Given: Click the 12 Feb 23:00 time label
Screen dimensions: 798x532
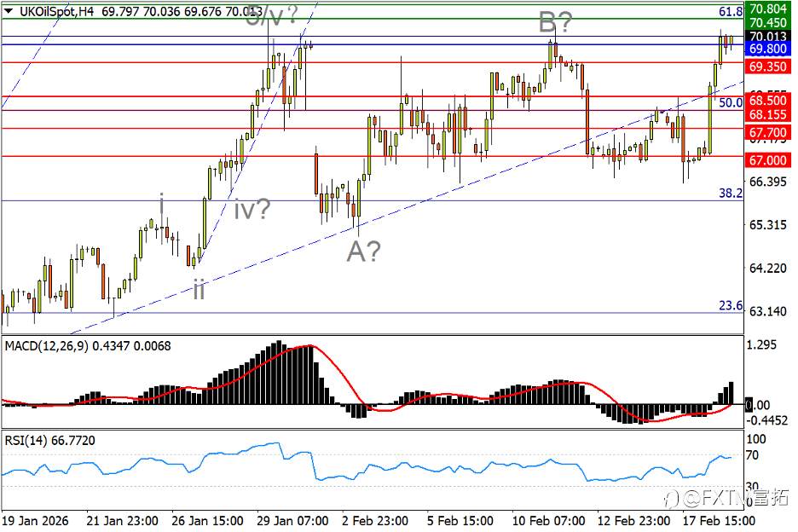Looking at the screenshot, I should tap(633, 521).
